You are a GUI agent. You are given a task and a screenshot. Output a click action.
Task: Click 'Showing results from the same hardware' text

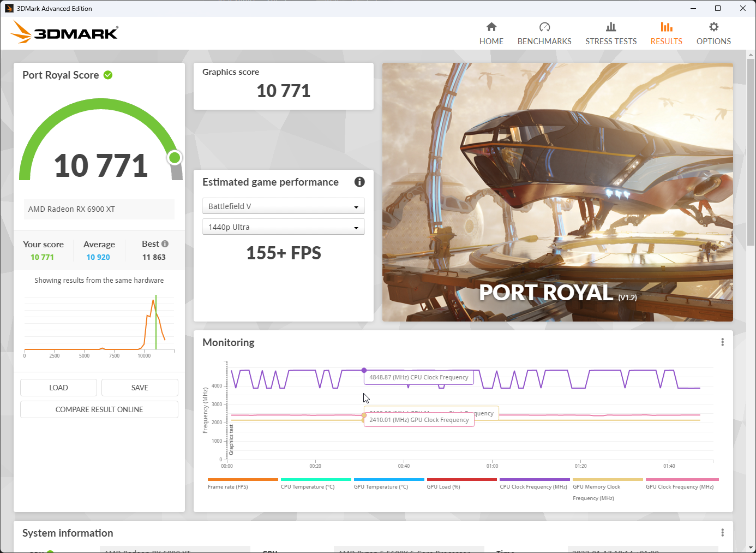click(99, 280)
